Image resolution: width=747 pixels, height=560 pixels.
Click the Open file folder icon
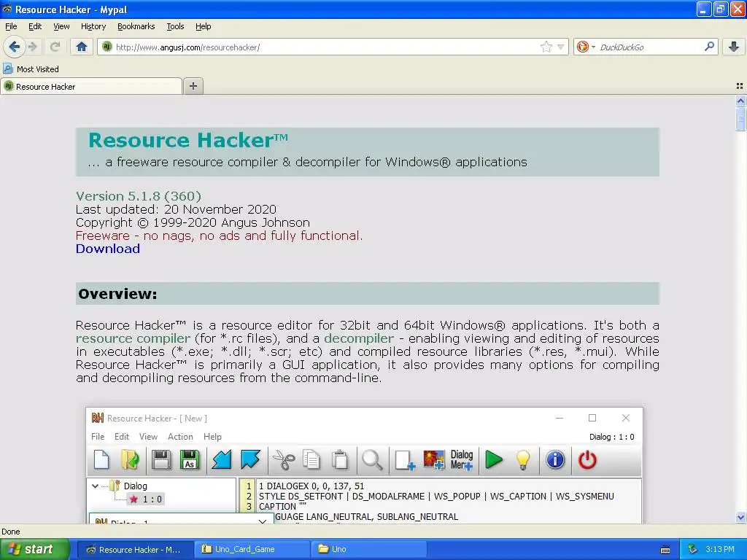(x=130, y=460)
